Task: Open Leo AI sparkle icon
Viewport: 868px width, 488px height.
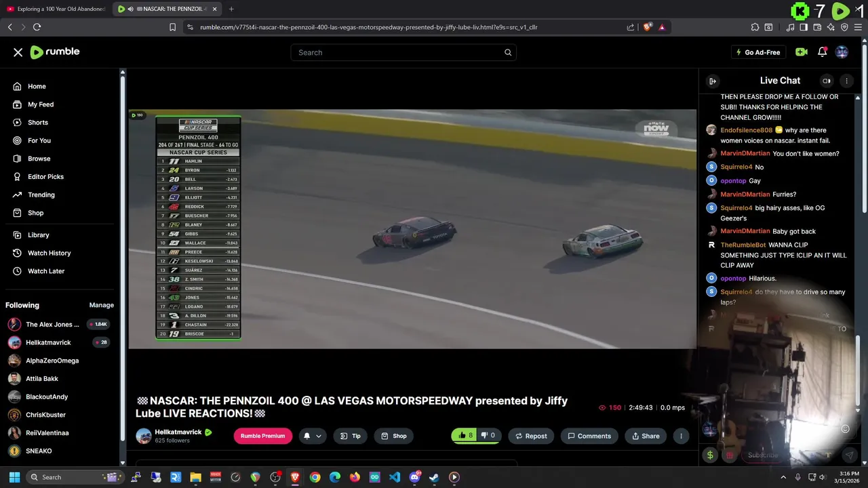Action: [831, 27]
